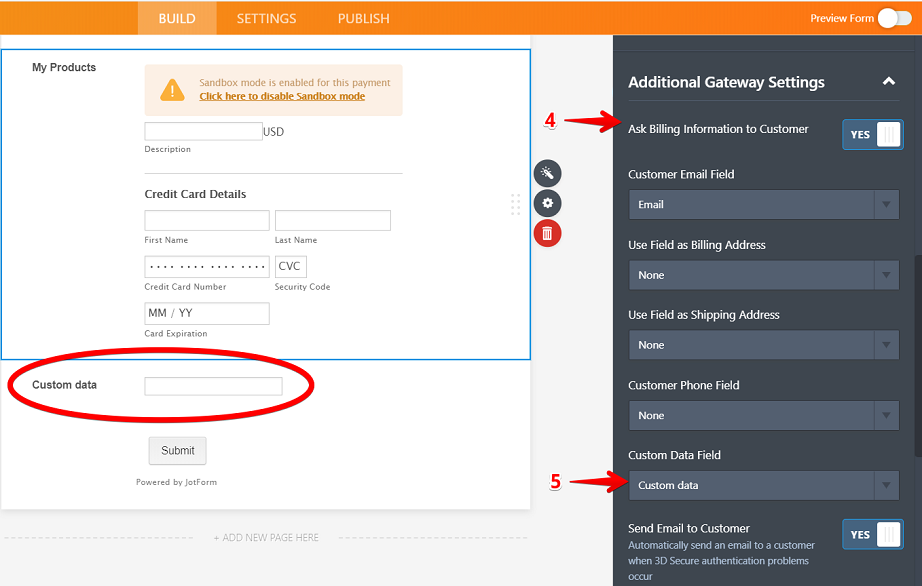Click link to disable Sandbox mode
Viewport: 922px width, 586px height.
pyautogui.click(x=282, y=96)
